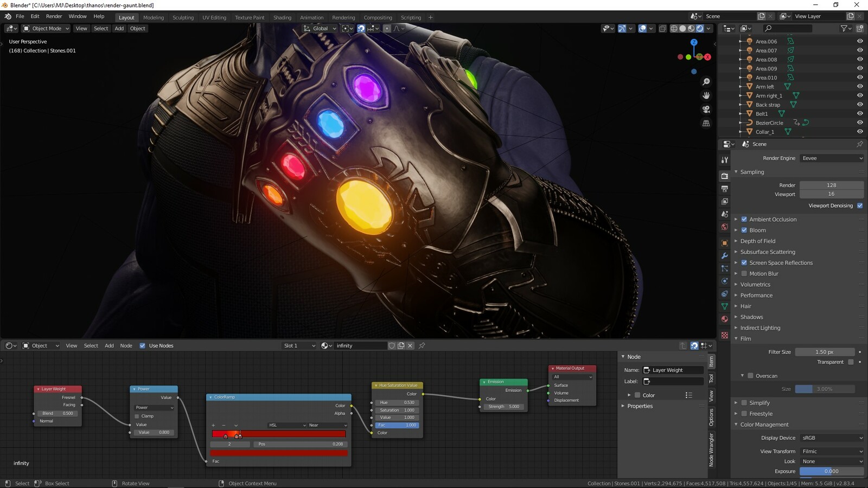Open the HSL interpolation dropdown in ColorRamp
The image size is (868, 488).
click(x=287, y=425)
